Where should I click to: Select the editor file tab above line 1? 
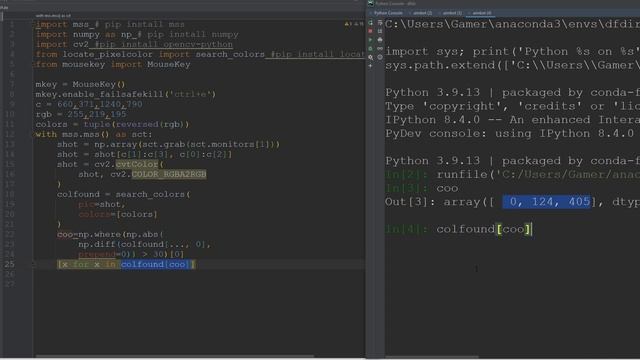[53, 16]
